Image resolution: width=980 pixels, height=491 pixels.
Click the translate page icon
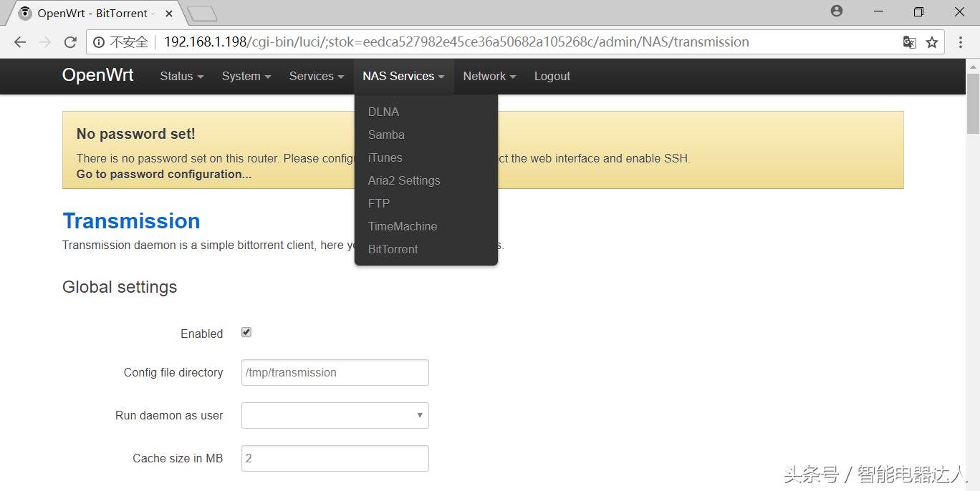coord(910,42)
